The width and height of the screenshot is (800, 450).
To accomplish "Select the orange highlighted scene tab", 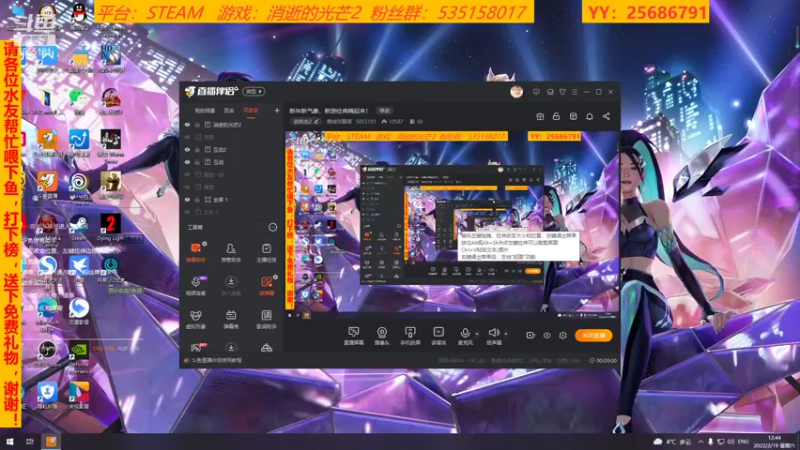I will tap(251, 110).
